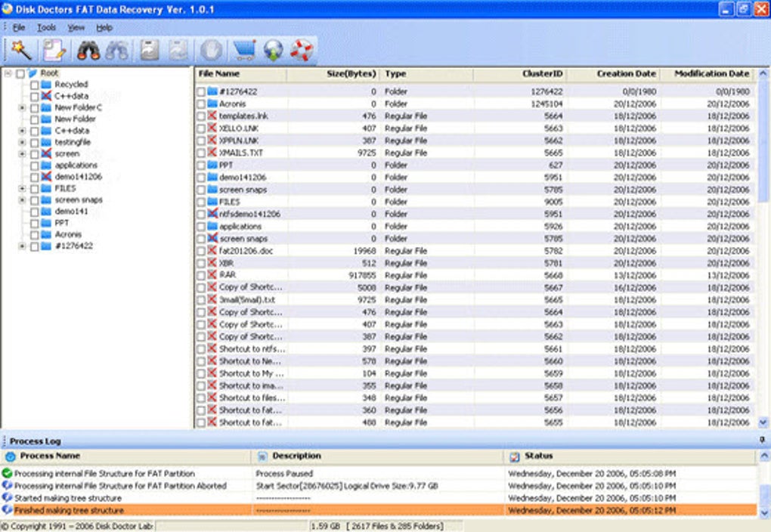
Task: Tick the checkbox next to Root node
Action: pyautogui.click(x=19, y=73)
